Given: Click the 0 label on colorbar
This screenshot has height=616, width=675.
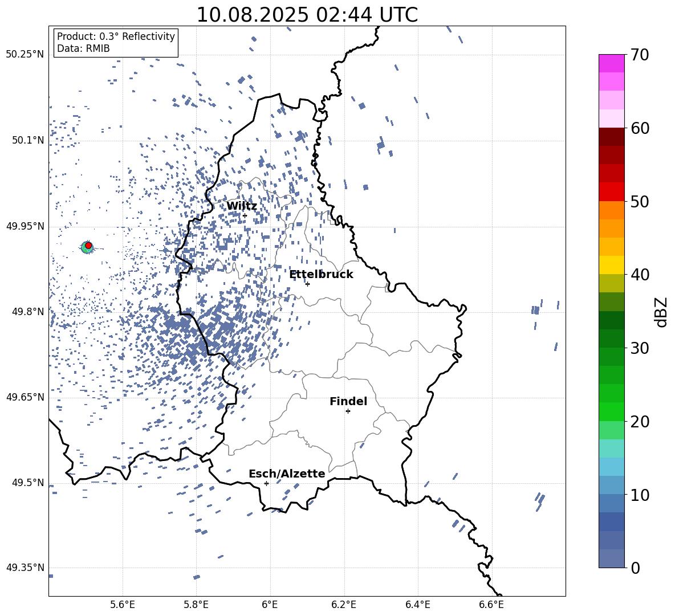Looking at the screenshot, I should pos(635,568).
